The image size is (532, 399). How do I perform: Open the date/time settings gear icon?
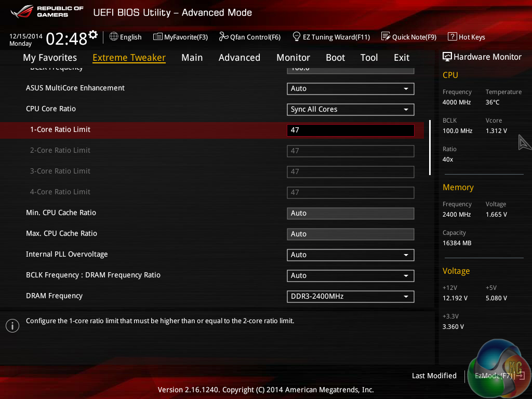[x=93, y=35]
